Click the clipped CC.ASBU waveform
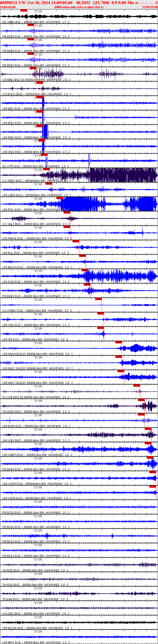 point(123,175)
